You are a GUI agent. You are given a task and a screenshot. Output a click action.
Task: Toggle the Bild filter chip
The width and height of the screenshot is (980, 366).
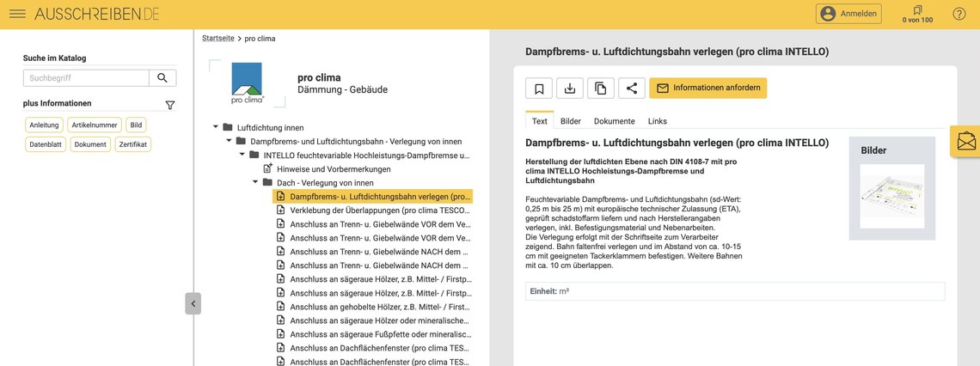point(136,125)
